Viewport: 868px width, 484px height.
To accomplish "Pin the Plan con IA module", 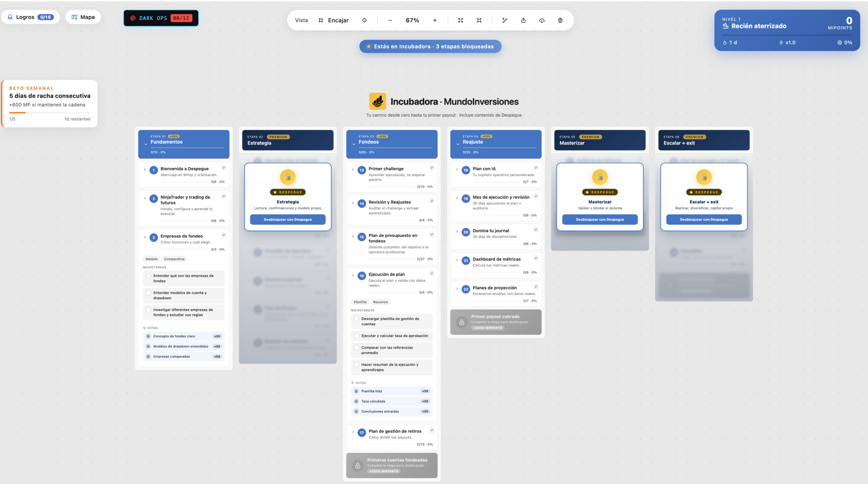I will point(536,168).
